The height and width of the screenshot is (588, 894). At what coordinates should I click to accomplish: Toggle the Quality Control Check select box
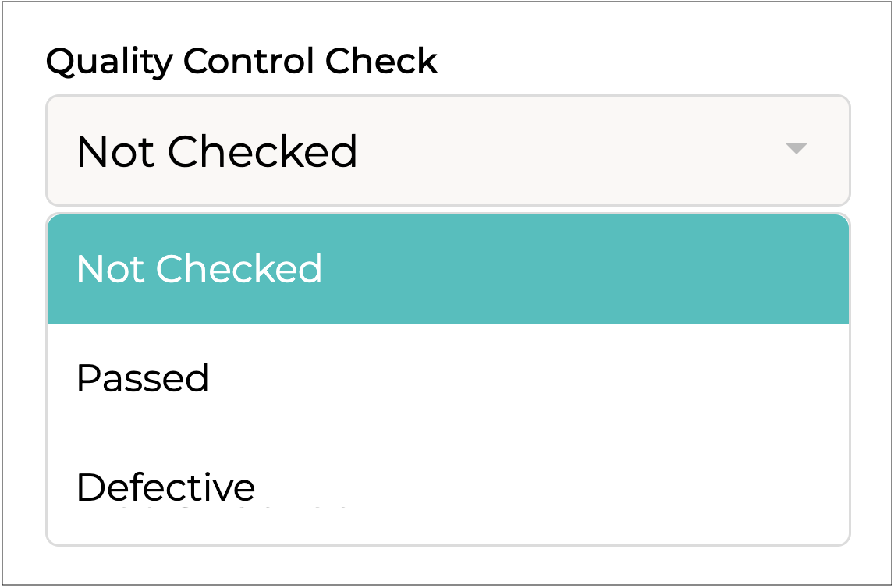coord(448,151)
